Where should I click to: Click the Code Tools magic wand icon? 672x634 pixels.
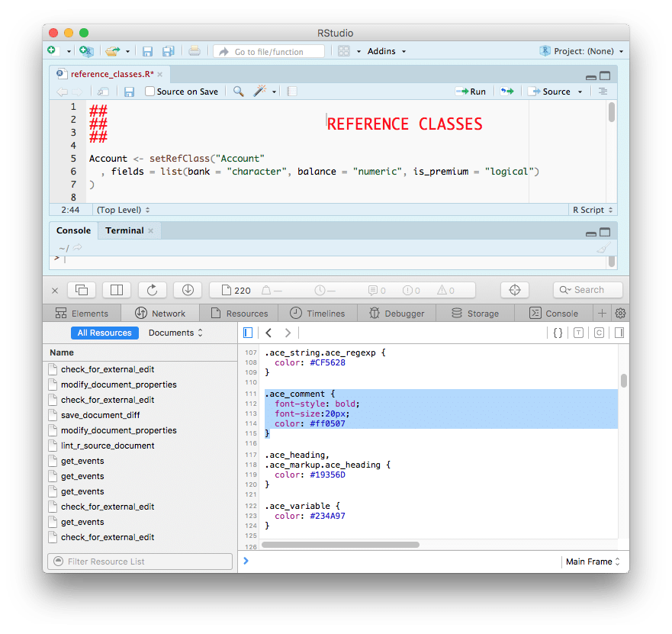pyautogui.click(x=259, y=91)
